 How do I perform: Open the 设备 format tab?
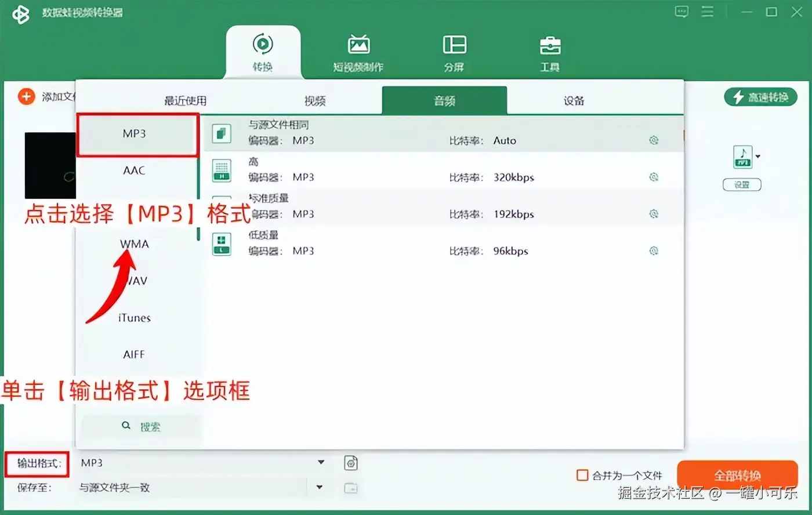point(574,101)
